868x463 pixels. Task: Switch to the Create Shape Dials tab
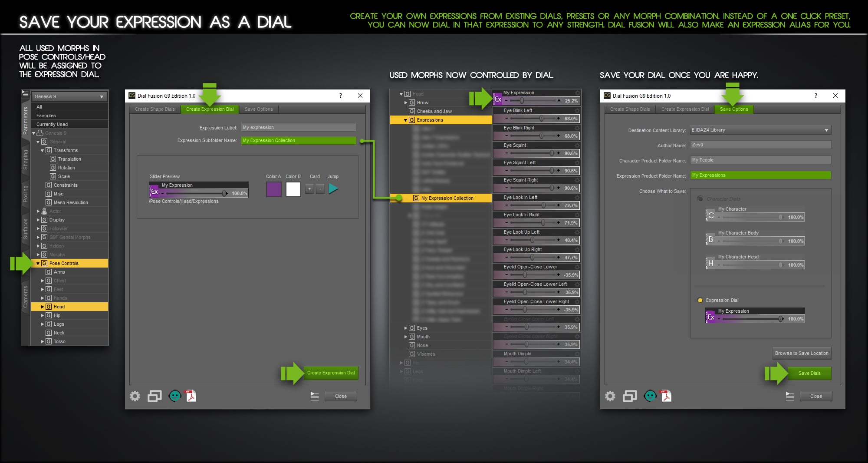[x=154, y=109]
